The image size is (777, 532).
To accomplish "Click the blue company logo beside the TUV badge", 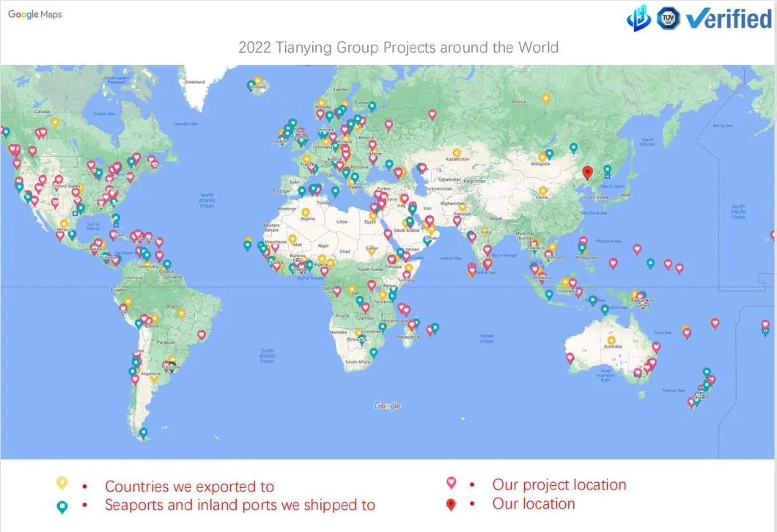I will [x=638, y=18].
